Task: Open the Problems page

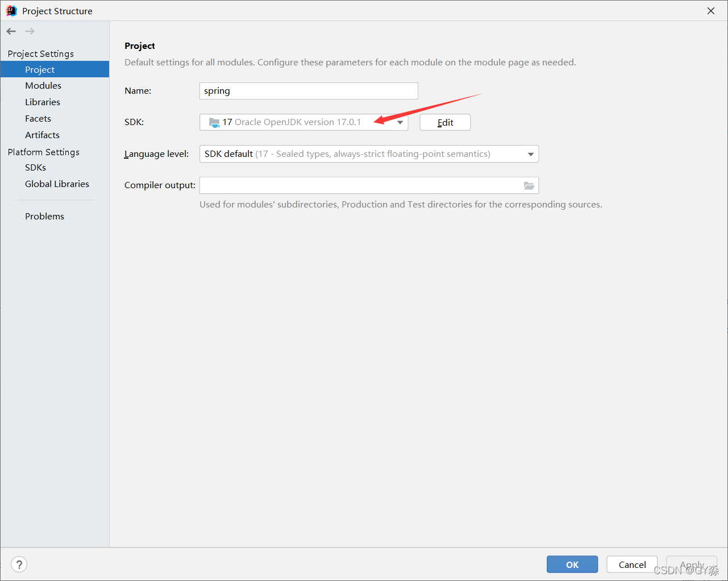Action: point(44,216)
